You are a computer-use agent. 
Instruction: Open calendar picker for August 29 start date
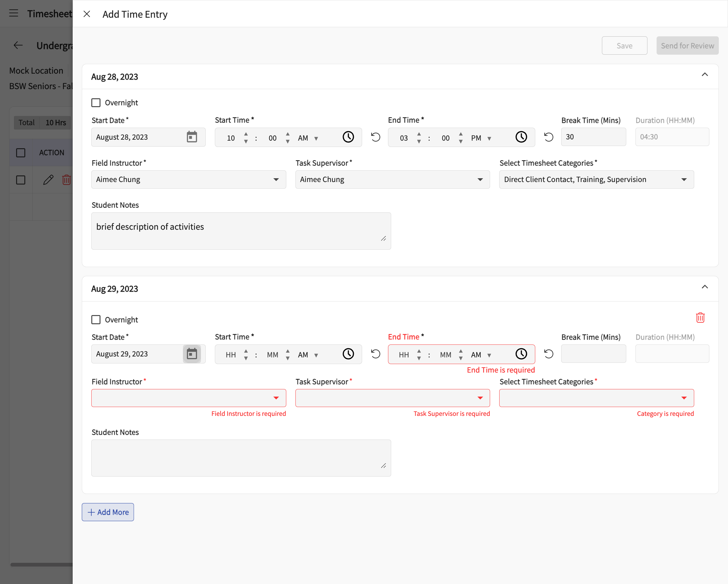(x=192, y=354)
